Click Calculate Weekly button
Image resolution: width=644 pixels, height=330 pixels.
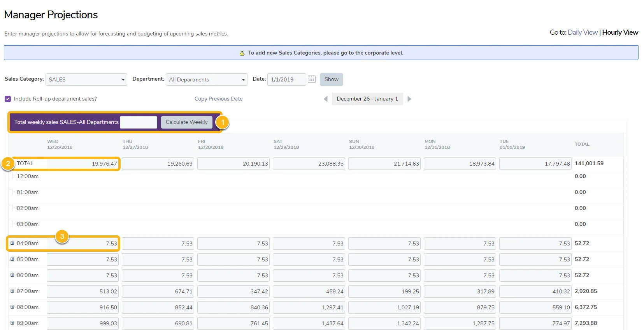(x=187, y=122)
